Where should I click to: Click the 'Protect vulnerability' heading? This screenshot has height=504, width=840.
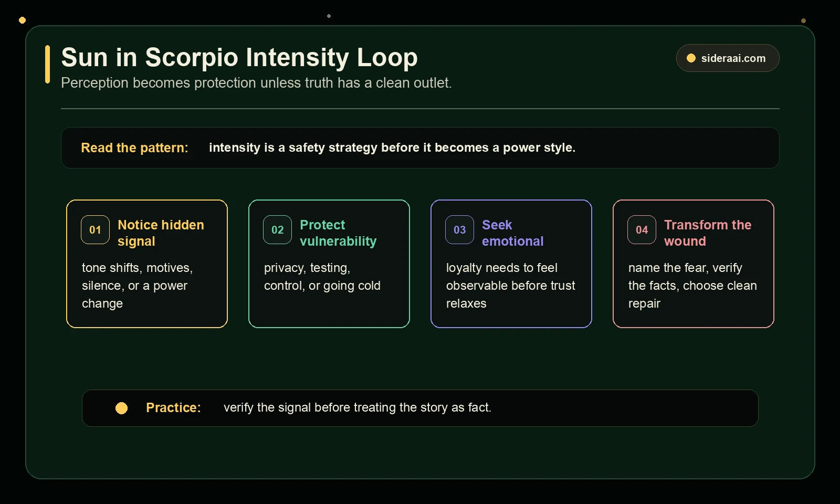pos(338,233)
